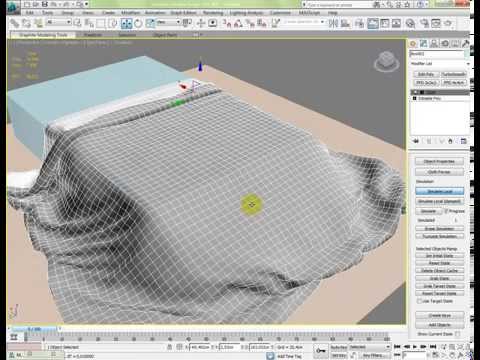Viewport: 480px width, 360px height.
Task: Toggle the Progress checkbox next to Simulate
Action: click(x=446, y=211)
